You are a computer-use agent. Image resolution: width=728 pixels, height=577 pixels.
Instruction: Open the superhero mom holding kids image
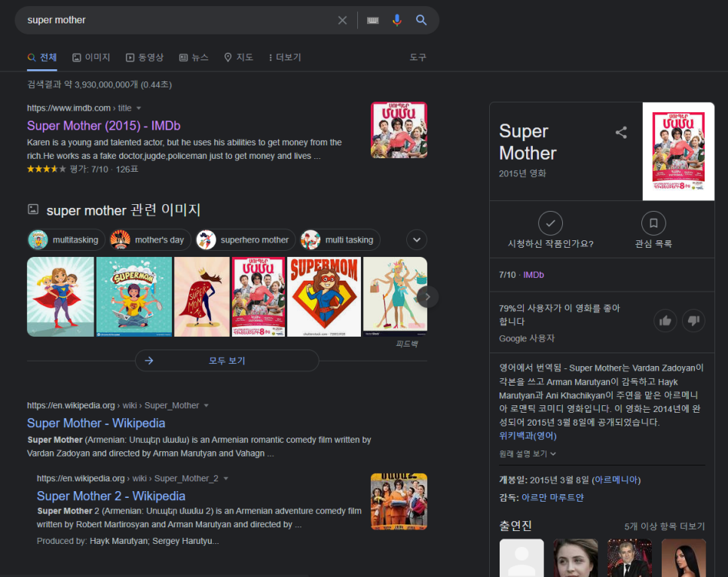(60, 297)
